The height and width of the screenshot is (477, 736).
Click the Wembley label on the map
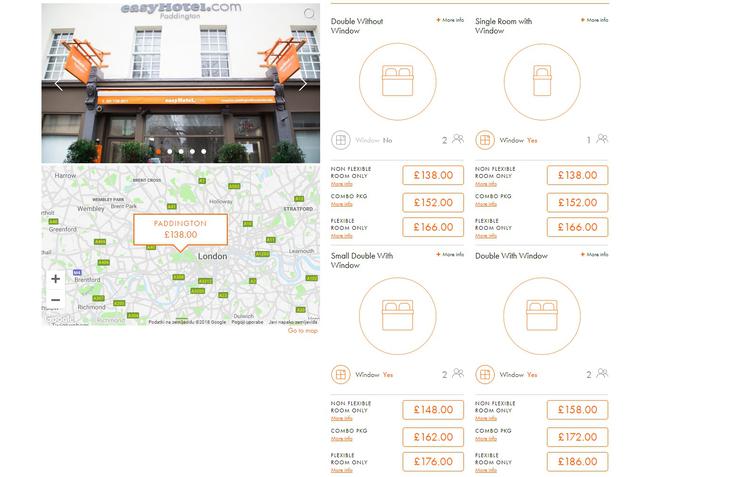pos(91,208)
